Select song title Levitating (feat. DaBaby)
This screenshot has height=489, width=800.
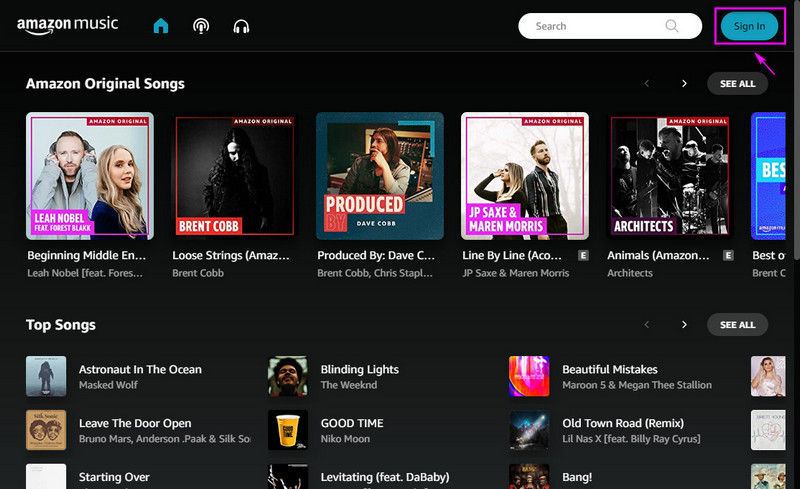pos(385,477)
